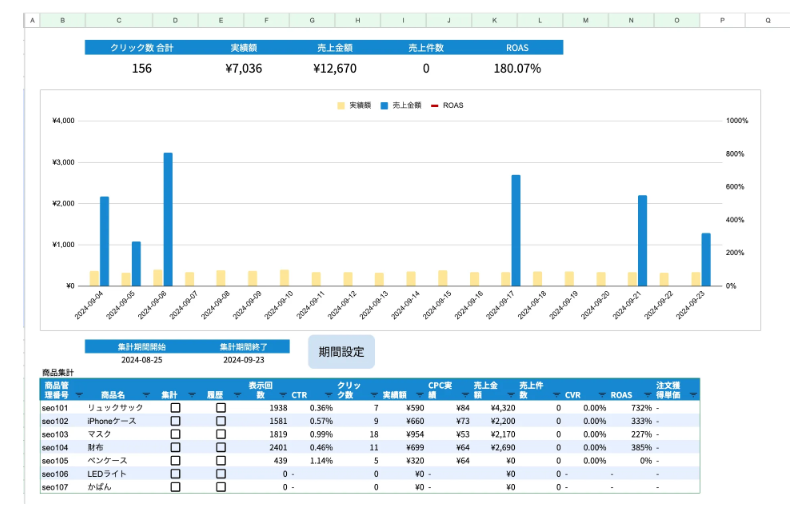The image size is (810, 511).
Task: Check 集計 checkbox for seo105 ペンケース
Action: (176, 460)
